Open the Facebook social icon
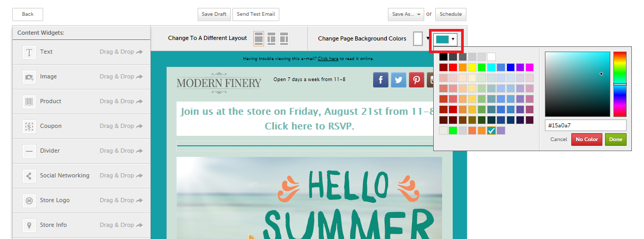The image size is (644, 239). point(380,80)
